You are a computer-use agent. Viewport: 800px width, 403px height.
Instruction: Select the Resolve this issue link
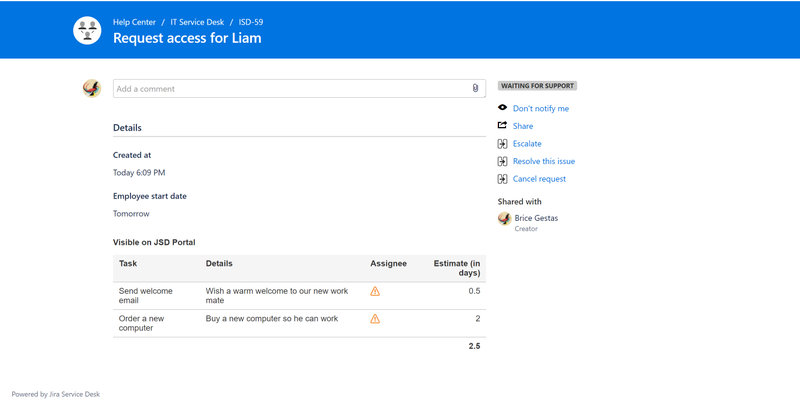(544, 161)
